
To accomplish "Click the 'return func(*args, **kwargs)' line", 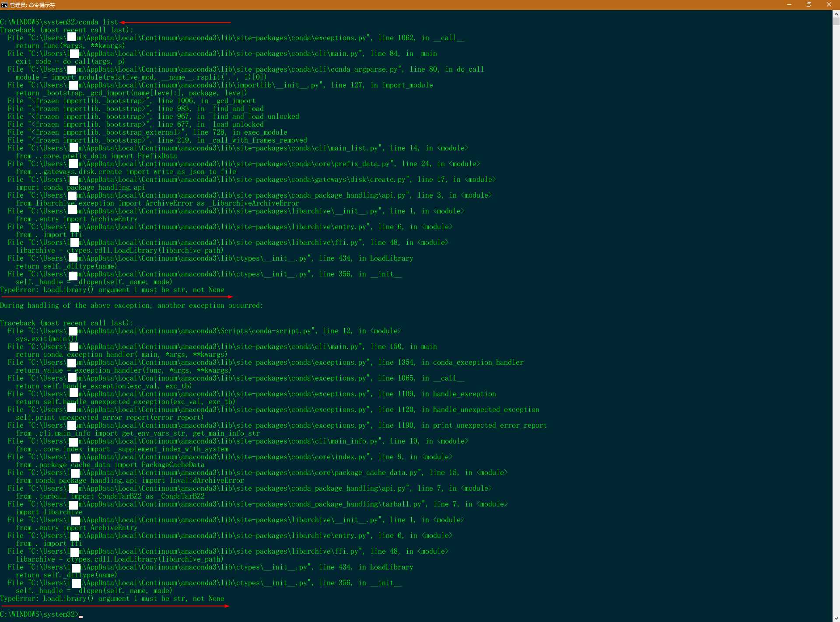I will click(70, 45).
